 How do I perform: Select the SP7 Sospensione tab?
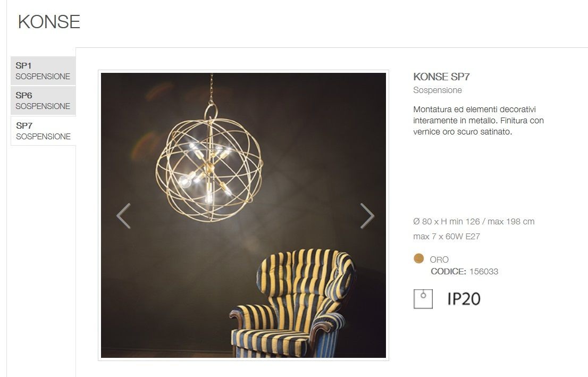coord(44,131)
